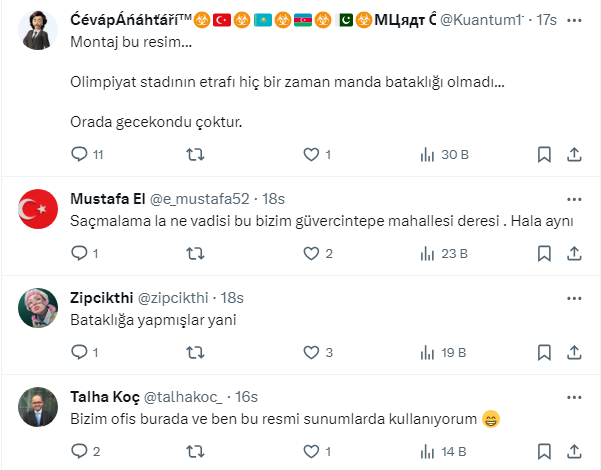Open more options on Zipcikthi's tweet

point(574,297)
